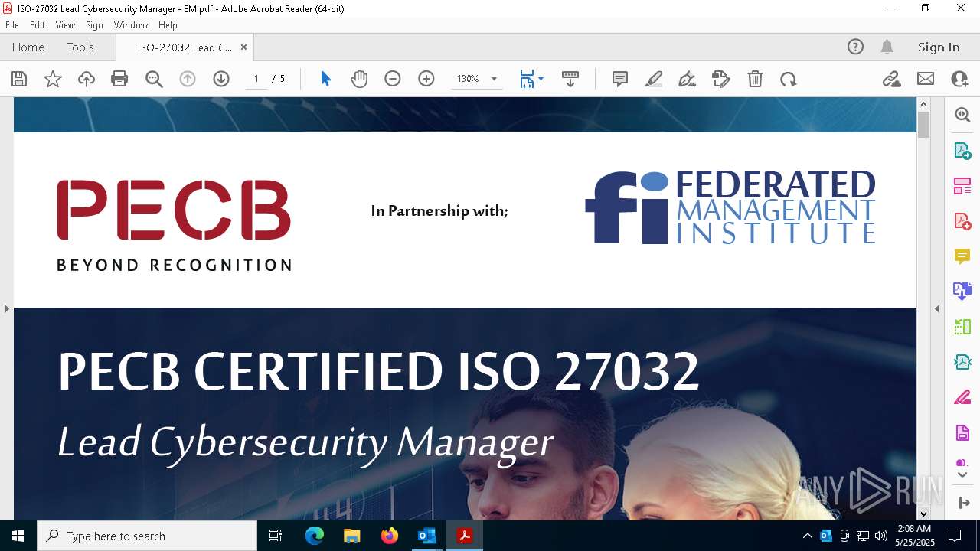Open File Explorer from taskbar
980x551 pixels.
351,536
